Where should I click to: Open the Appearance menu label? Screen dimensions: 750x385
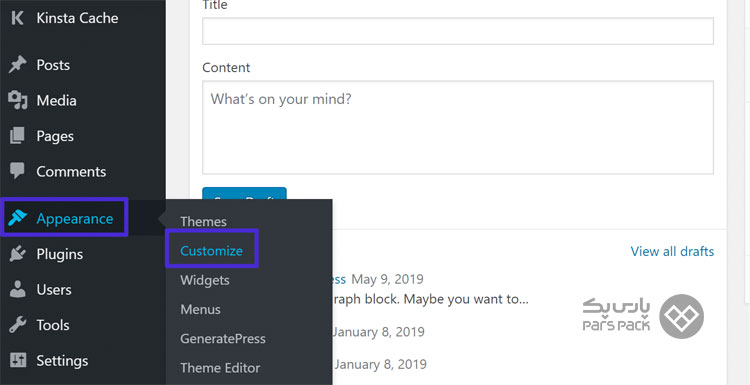point(75,219)
